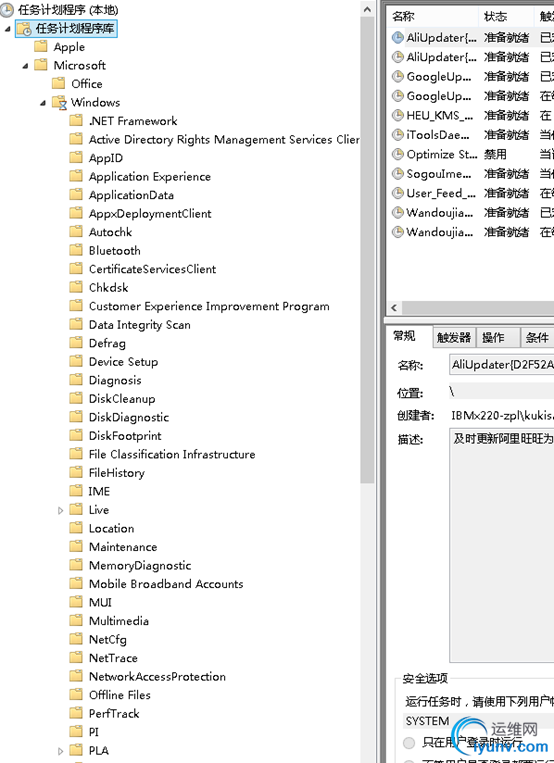The image size is (554, 763).
Task: Sort task list by 名称 column header
Action: point(433,17)
